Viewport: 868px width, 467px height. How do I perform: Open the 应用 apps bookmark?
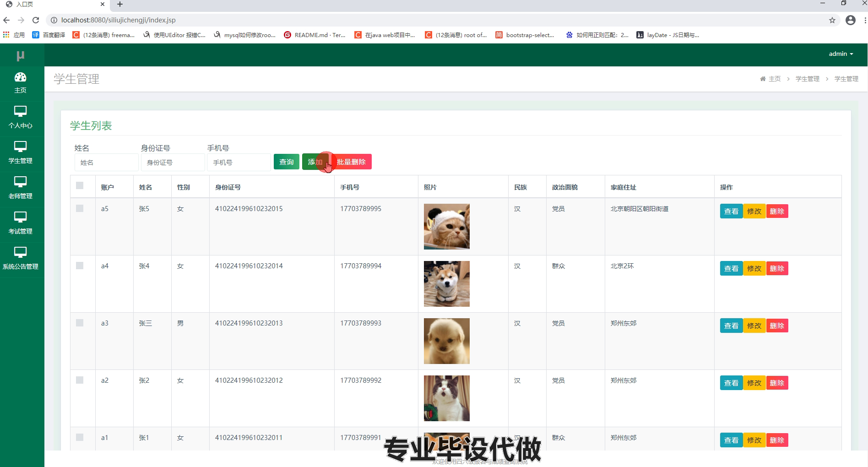point(14,35)
